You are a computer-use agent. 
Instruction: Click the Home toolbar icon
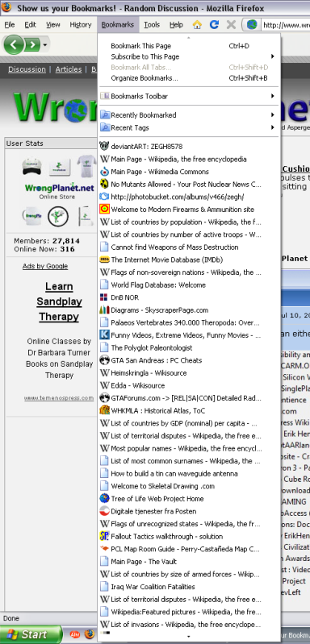(197, 25)
